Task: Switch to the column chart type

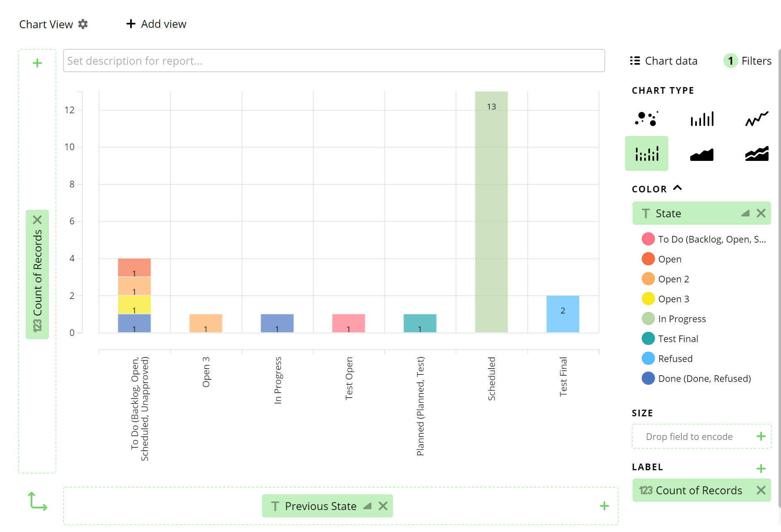Action: click(701, 119)
